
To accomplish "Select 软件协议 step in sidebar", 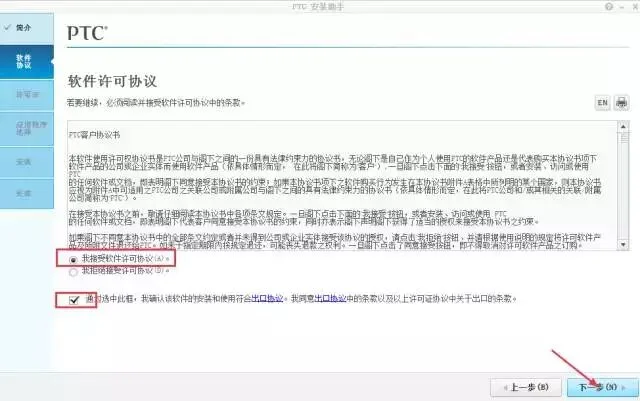I will click(27, 62).
